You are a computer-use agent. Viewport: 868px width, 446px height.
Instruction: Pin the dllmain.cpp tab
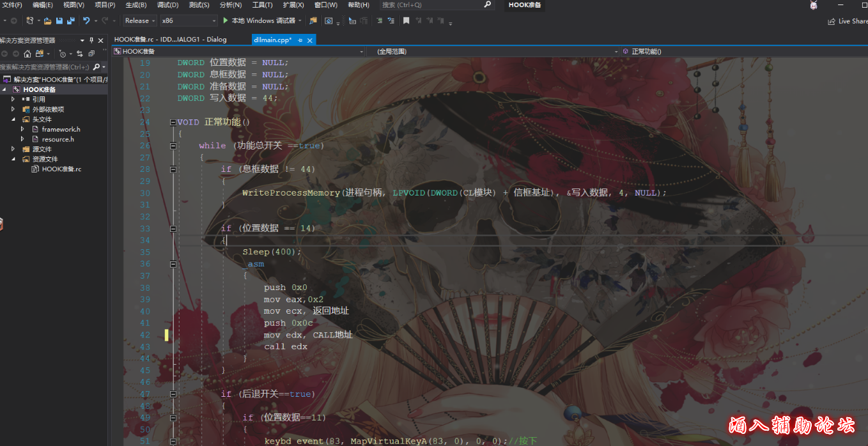300,40
